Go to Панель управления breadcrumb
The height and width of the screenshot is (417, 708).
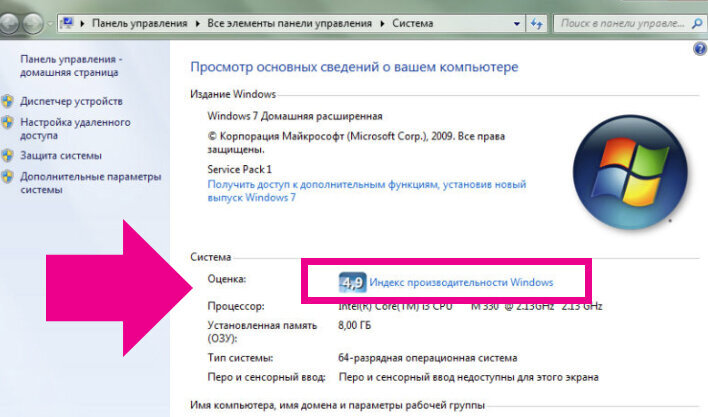tap(140, 23)
